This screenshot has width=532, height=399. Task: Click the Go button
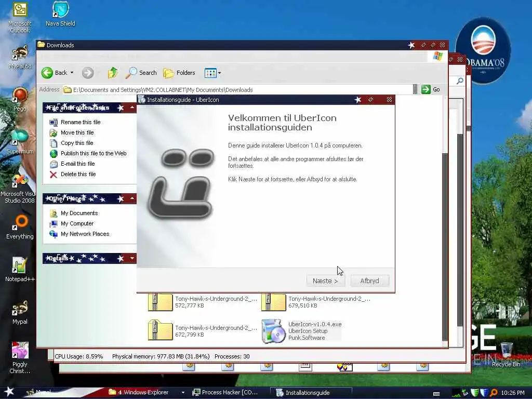click(x=431, y=89)
